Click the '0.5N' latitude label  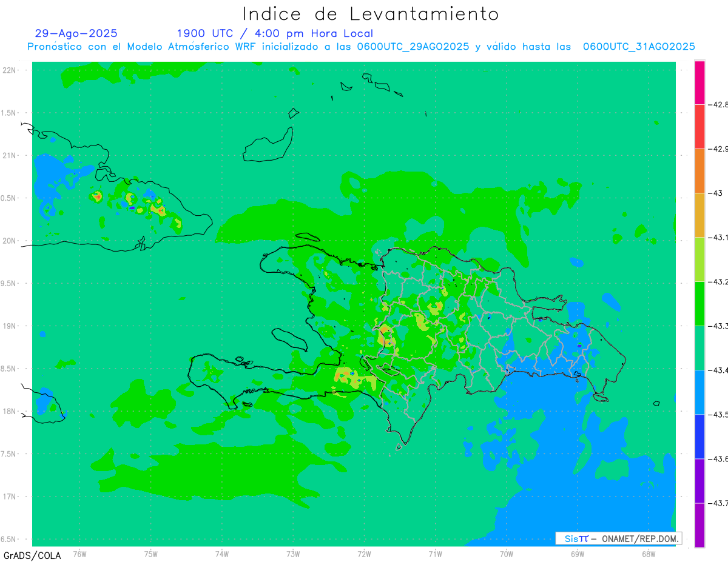tap(9, 198)
